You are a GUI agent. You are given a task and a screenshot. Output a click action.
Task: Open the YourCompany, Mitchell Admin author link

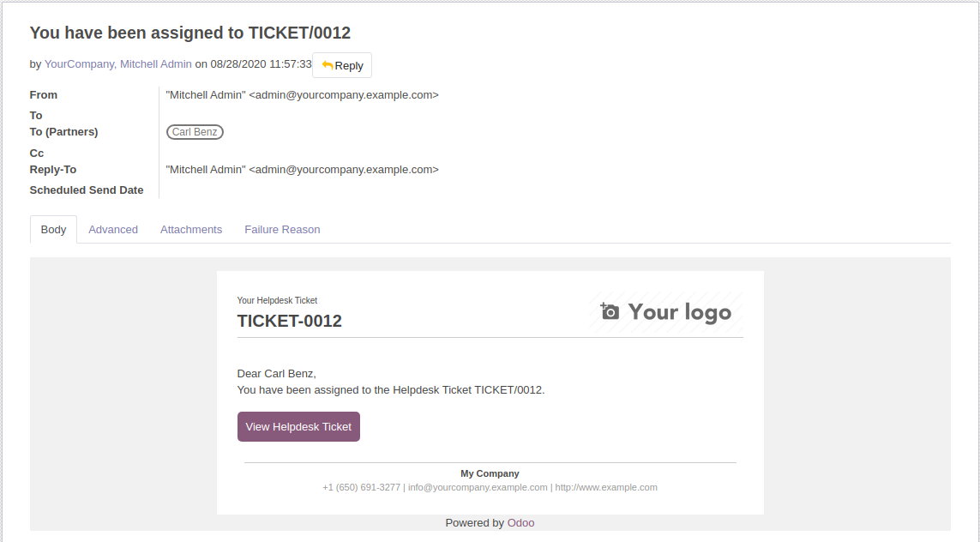tap(118, 63)
